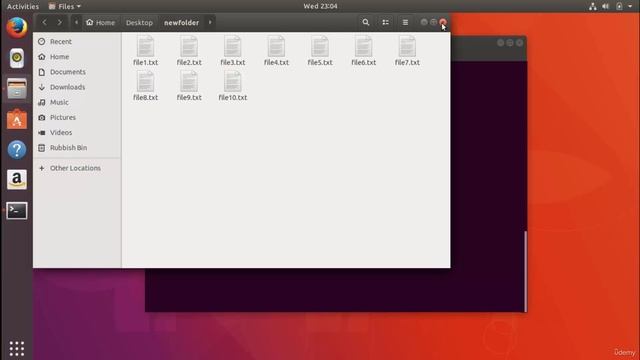The height and width of the screenshot is (360, 640).
Task: Open the Files app menu dropdown
Action: click(x=64, y=6)
